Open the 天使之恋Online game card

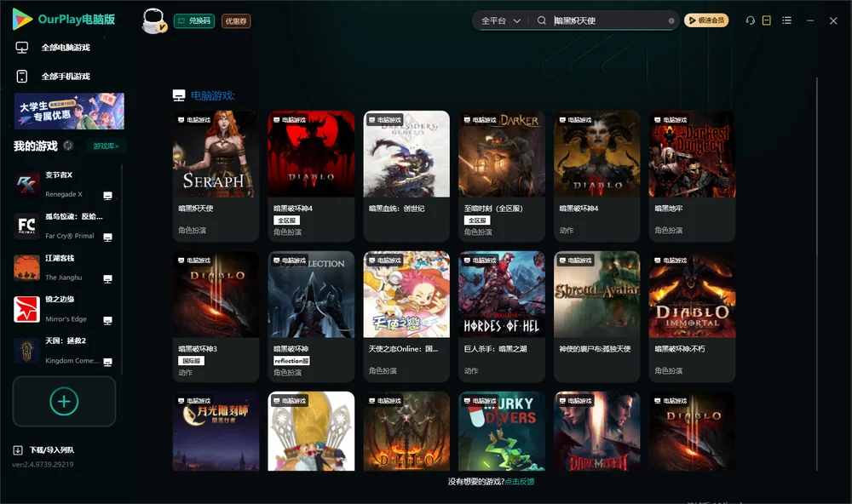[406, 317]
